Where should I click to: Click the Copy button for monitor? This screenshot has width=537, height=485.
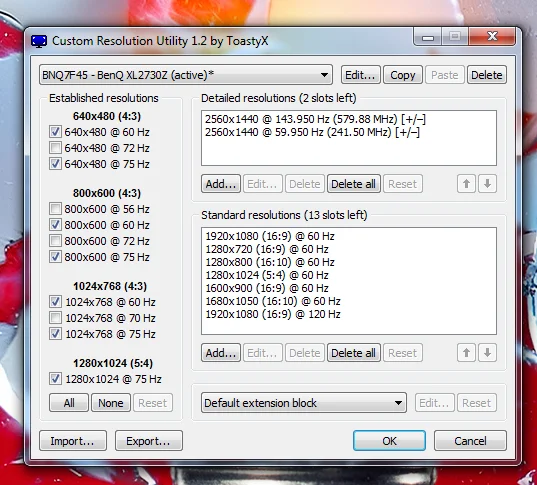(x=403, y=75)
